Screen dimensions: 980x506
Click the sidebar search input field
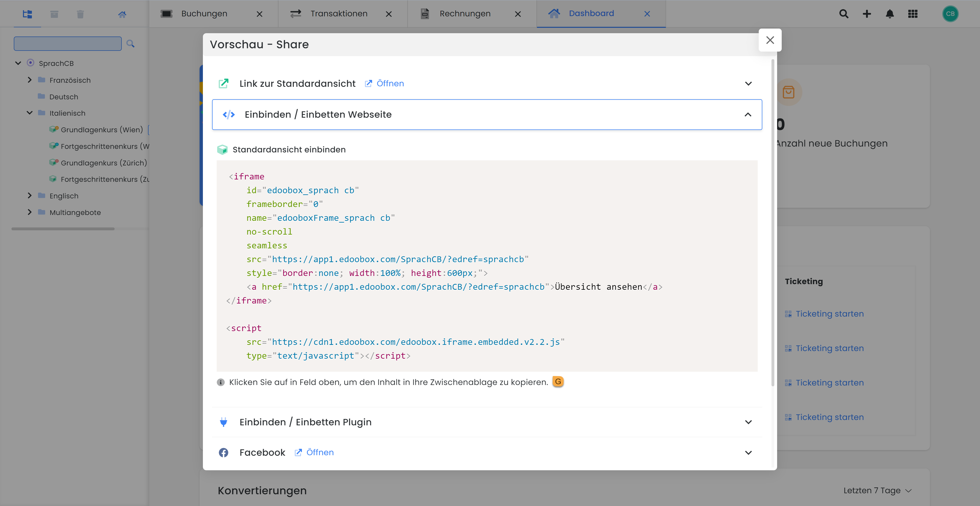pos(68,43)
